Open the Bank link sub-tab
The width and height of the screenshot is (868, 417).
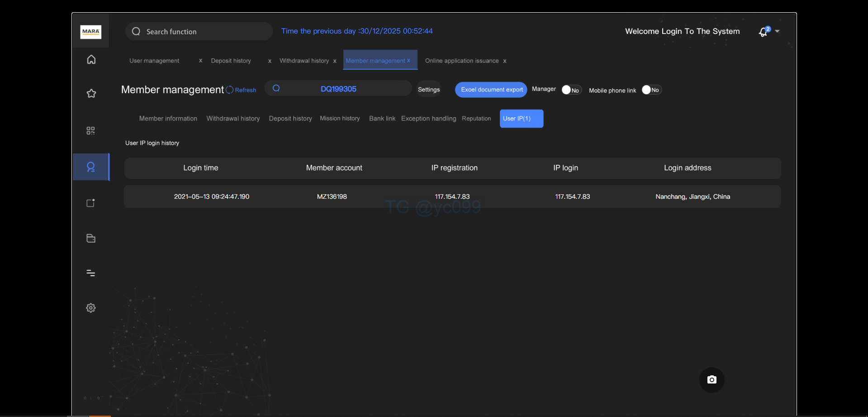click(382, 119)
